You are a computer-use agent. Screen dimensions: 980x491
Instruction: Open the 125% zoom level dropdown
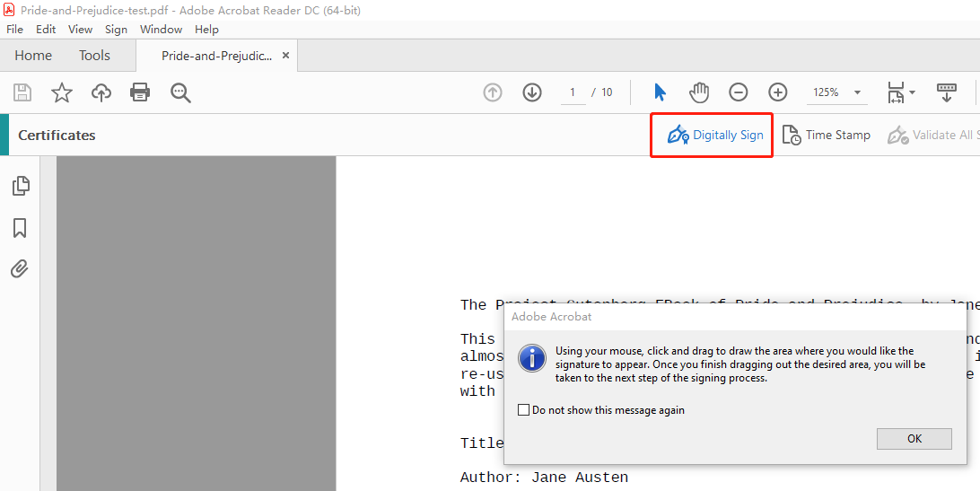point(836,92)
